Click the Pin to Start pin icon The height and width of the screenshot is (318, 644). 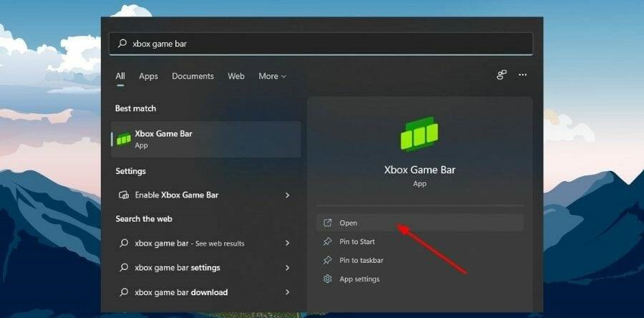(328, 242)
